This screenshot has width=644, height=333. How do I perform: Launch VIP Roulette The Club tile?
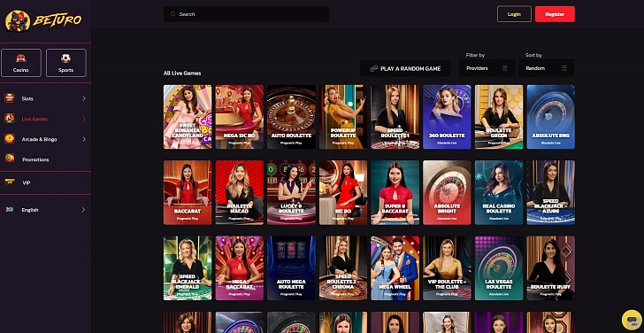(x=447, y=268)
